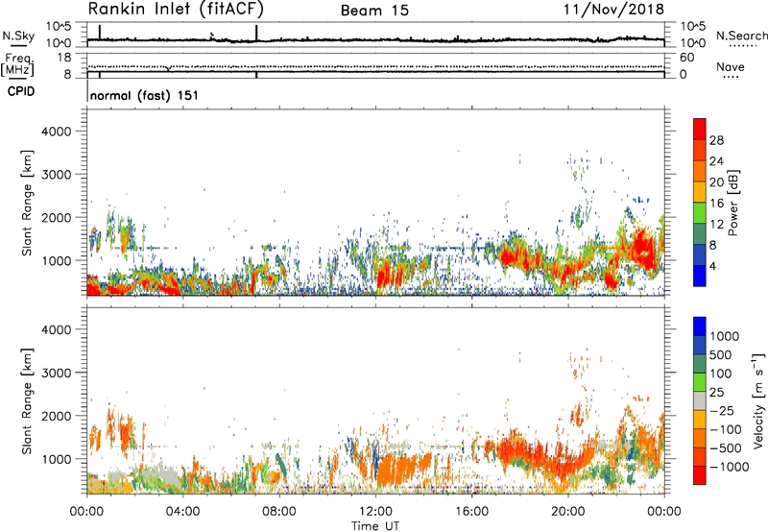Select the 'CPID' row label
Screen dimensions: 768x532
21,91
